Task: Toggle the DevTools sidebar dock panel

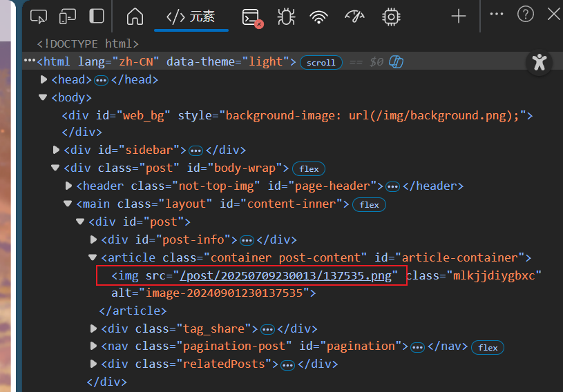Action: click(x=97, y=16)
